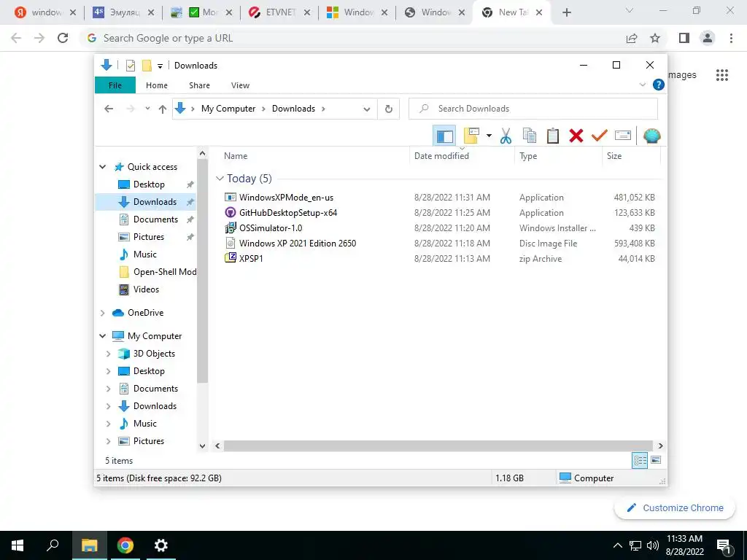Click the Copy icon in Explorer toolbar
The height and width of the screenshot is (560, 747).
530,136
